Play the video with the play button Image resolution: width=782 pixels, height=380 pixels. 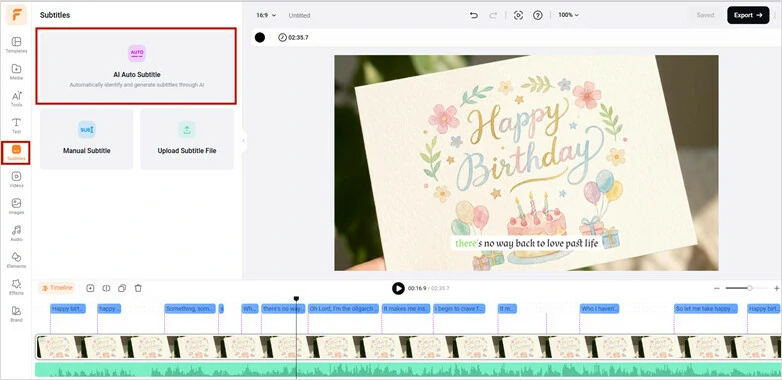(x=398, y=288)
